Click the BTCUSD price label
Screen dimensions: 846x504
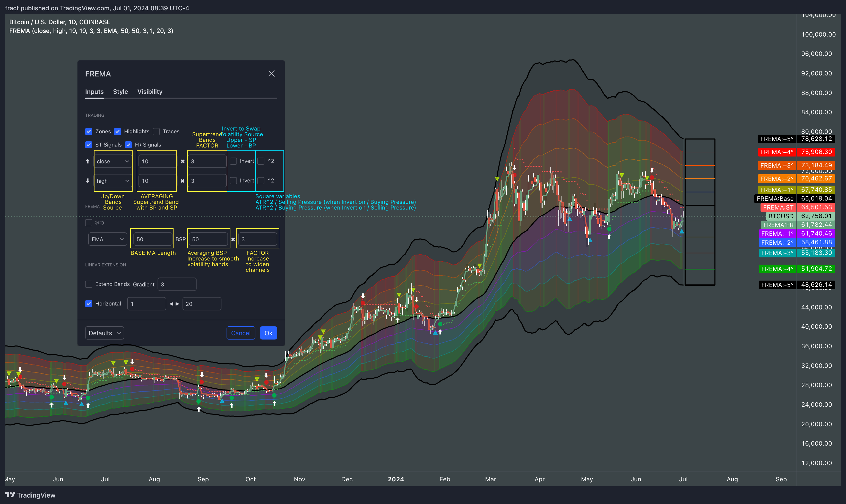781,216
